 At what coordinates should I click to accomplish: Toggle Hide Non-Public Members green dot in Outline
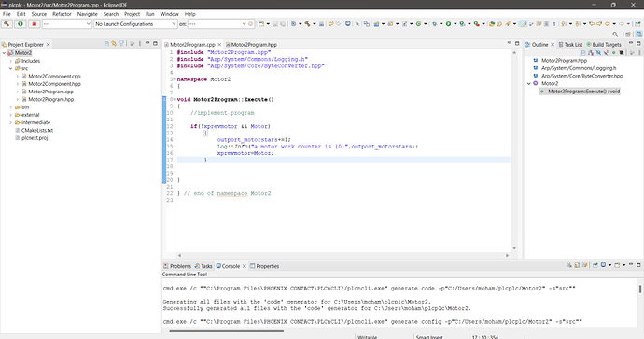(613, 52)
